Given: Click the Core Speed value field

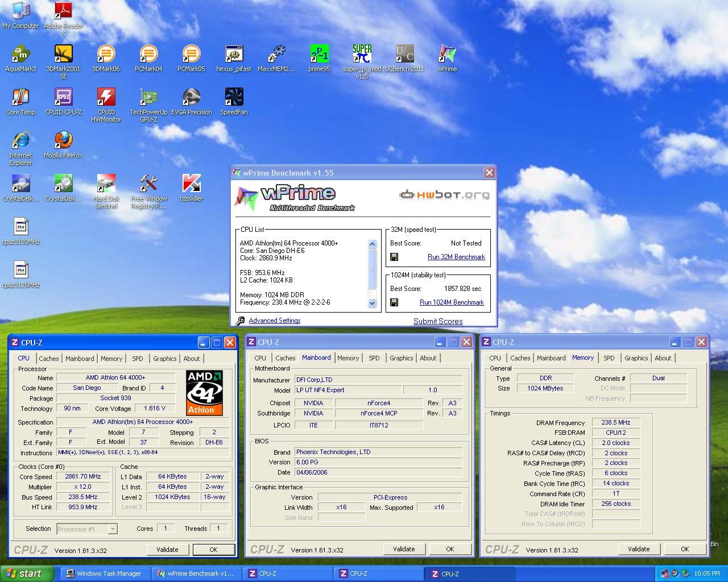Looking at the screenshot, I should pos(83,477).
